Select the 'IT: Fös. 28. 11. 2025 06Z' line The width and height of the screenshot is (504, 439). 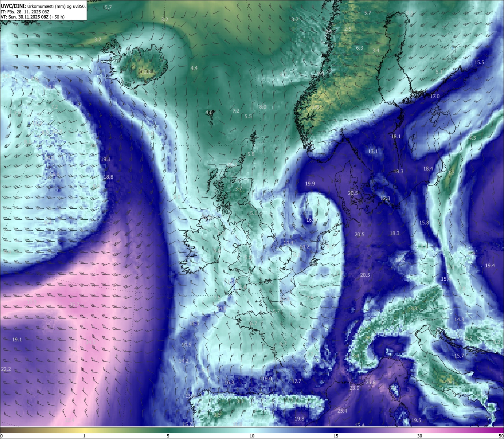pos(25,12)
